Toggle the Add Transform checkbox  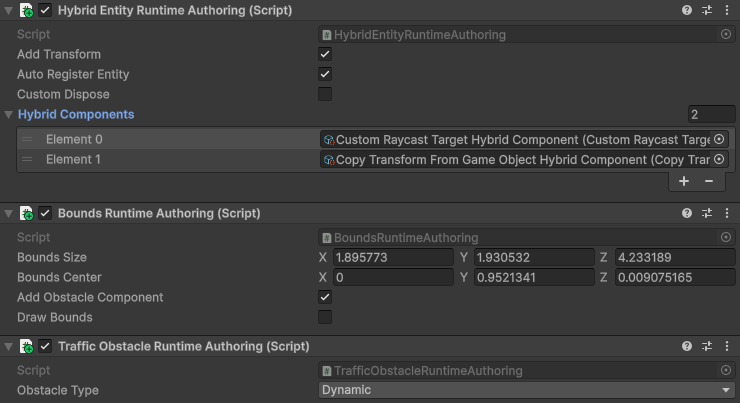[x=325, y=54]
